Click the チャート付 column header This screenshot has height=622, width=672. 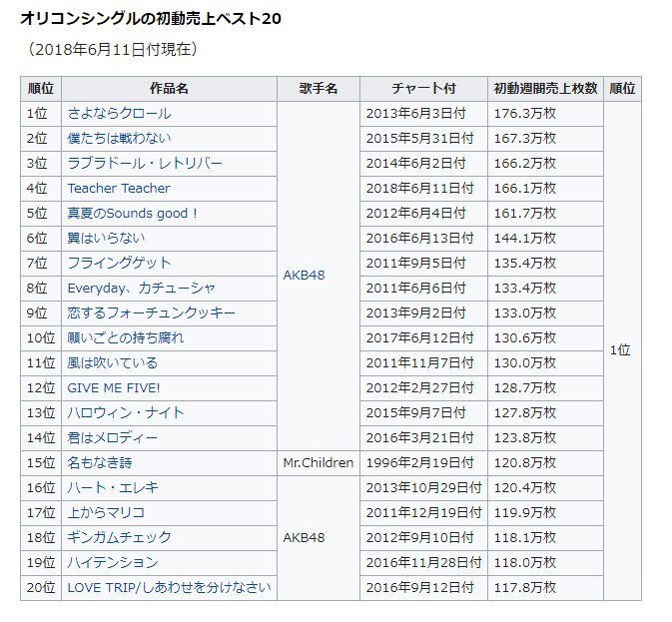[423, 89]
